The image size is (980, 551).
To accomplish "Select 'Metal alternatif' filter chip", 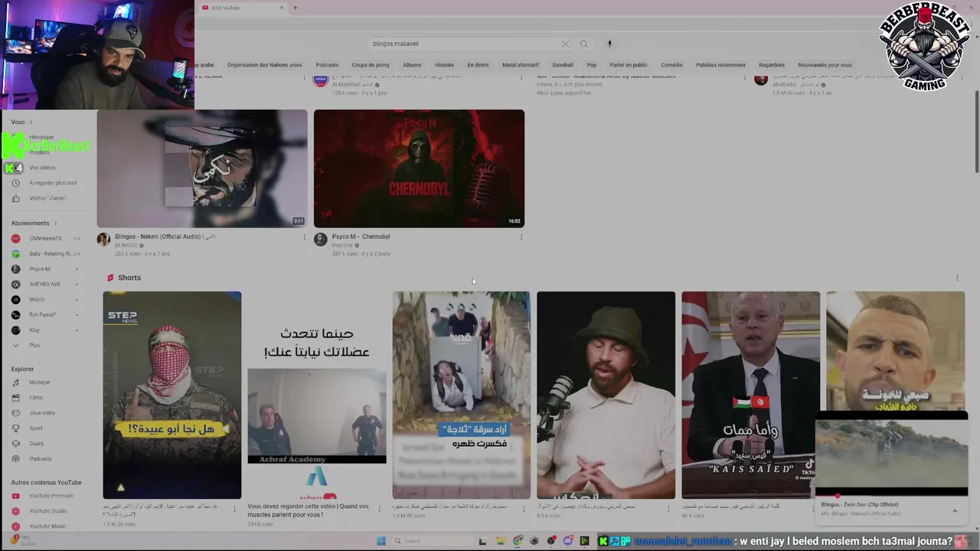I will (521, 65).
